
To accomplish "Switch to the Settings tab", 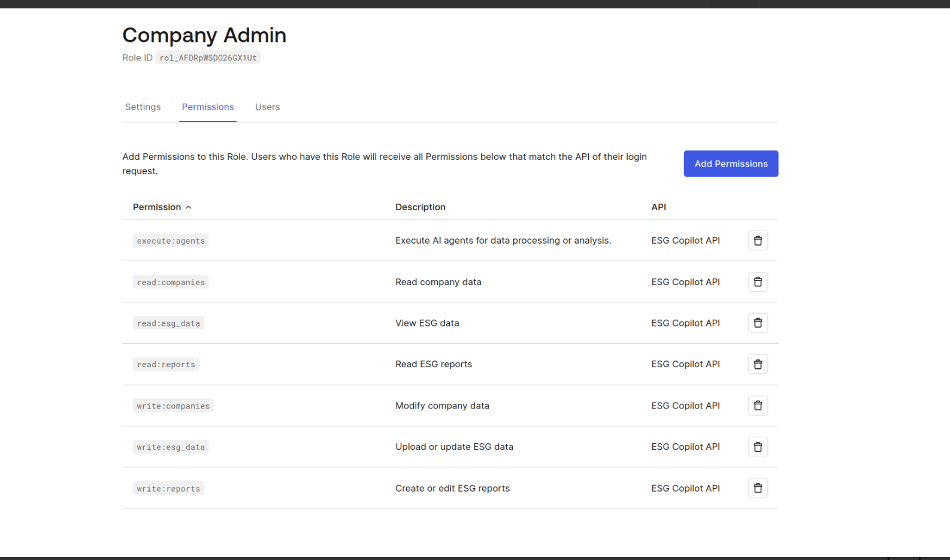I will (143, 107).
